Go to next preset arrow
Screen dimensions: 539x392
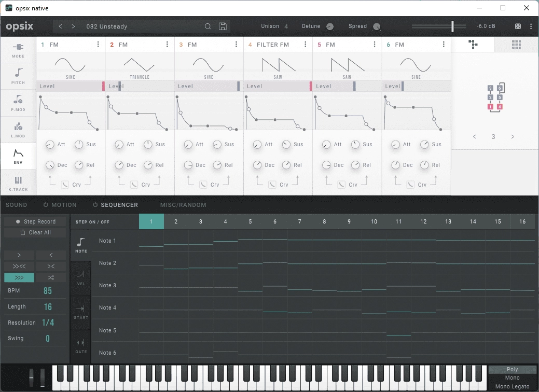click(x=73, y=26)
